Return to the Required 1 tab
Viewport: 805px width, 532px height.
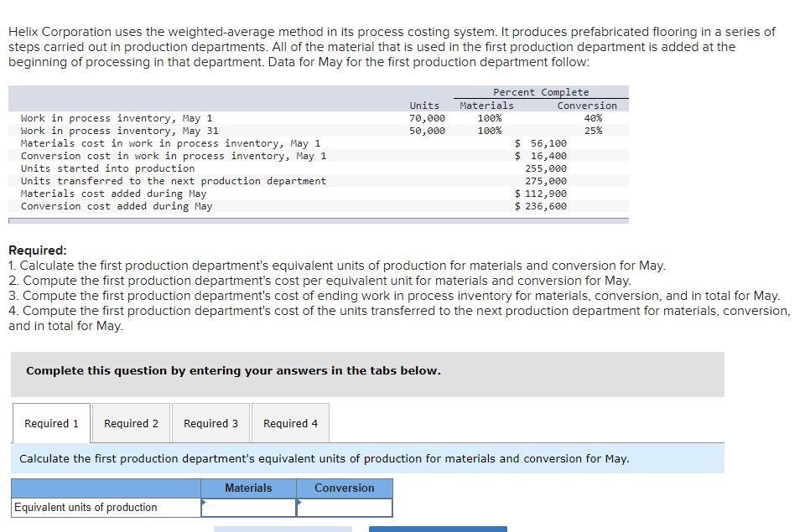51,423
